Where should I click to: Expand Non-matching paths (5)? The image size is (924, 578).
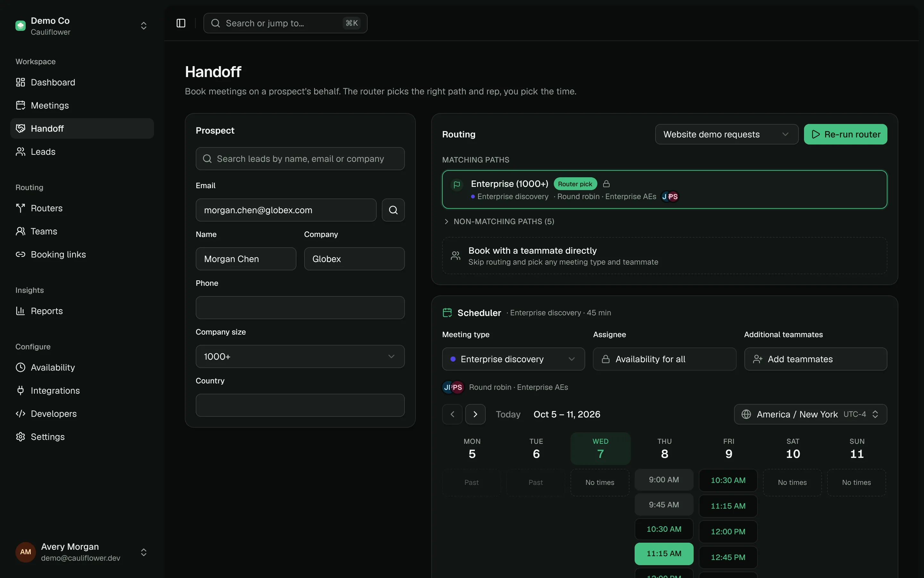(x=499, y=222)
